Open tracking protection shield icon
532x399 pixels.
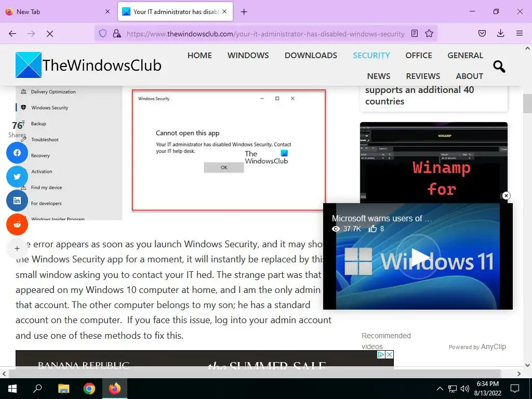pyautogui.click(x=102, y=33)
